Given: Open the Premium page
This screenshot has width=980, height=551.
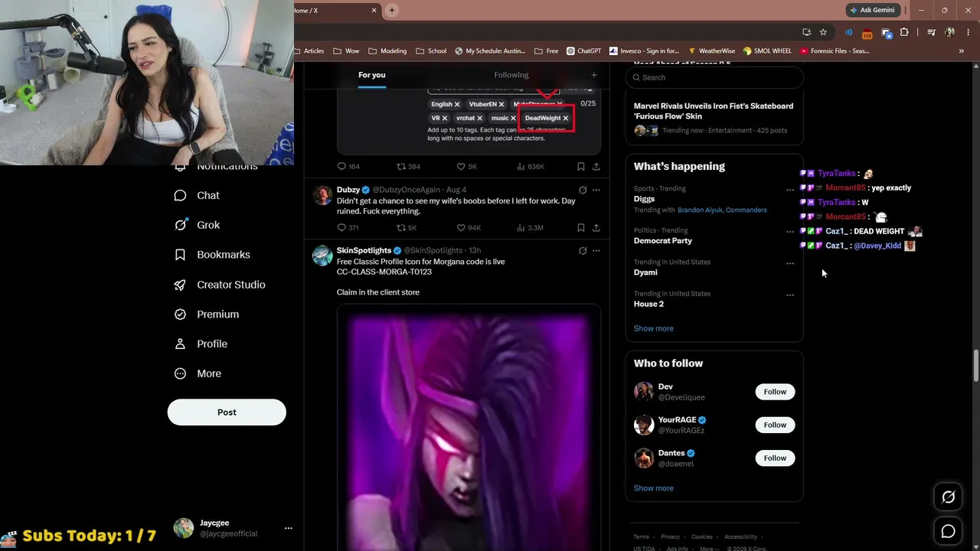Looking at the screenshot, I should point(207,315).
